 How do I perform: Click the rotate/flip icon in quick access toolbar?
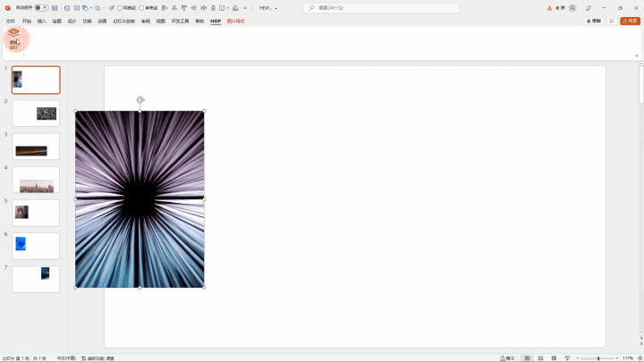pos(235,8)
